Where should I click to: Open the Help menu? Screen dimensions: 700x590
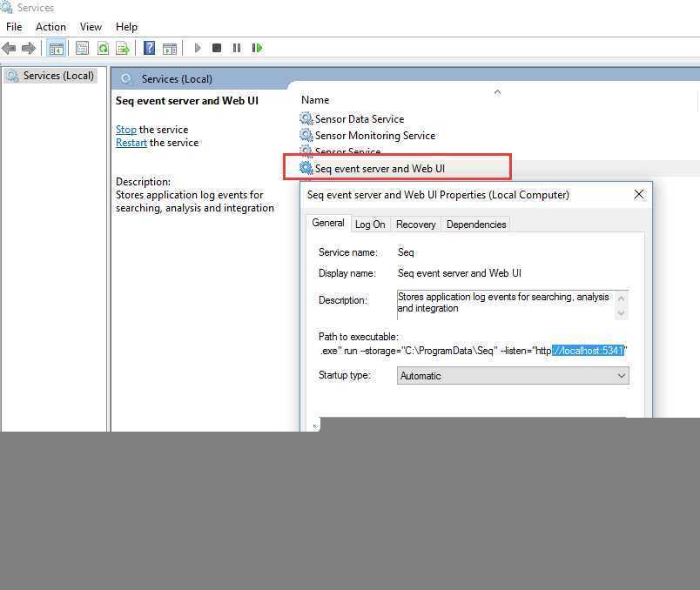click(126, 27)
